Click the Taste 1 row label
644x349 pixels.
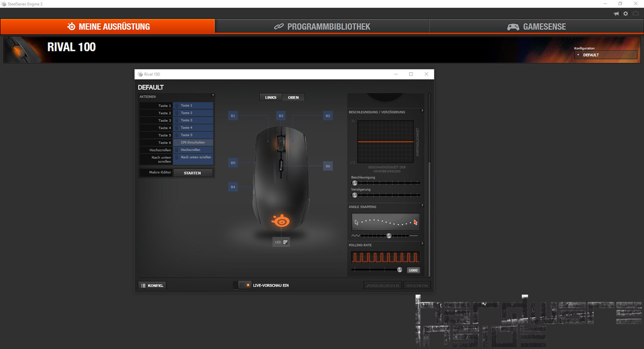click(165, 106)
